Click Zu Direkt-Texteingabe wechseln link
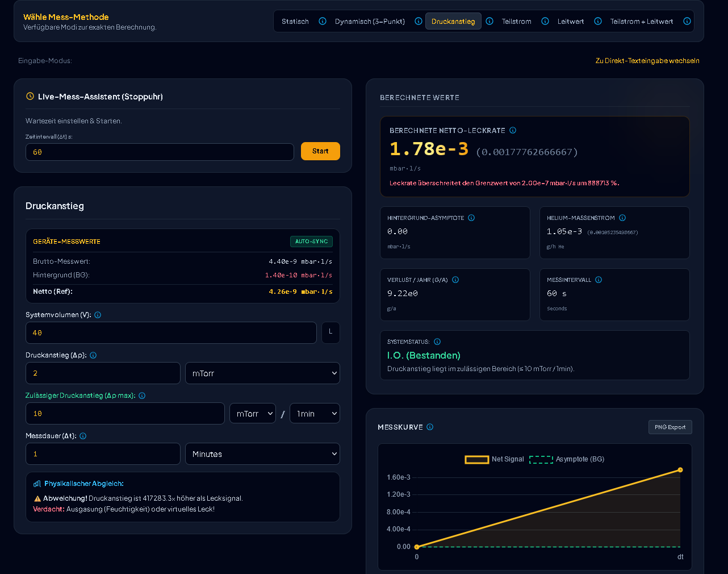Screen dimensions: 728x574 [647, 61]
